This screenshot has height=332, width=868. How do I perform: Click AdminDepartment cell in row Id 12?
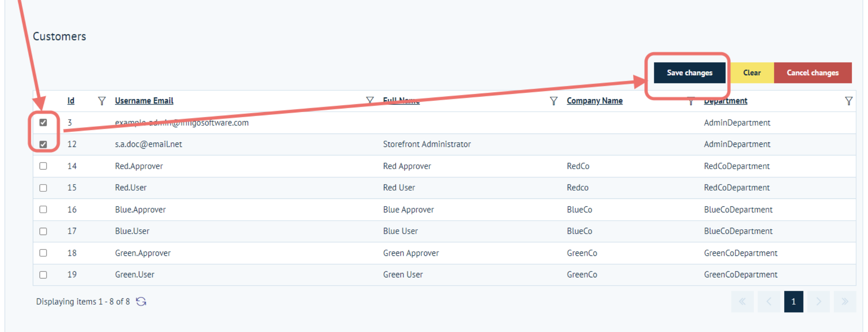(x=737, y=144)
